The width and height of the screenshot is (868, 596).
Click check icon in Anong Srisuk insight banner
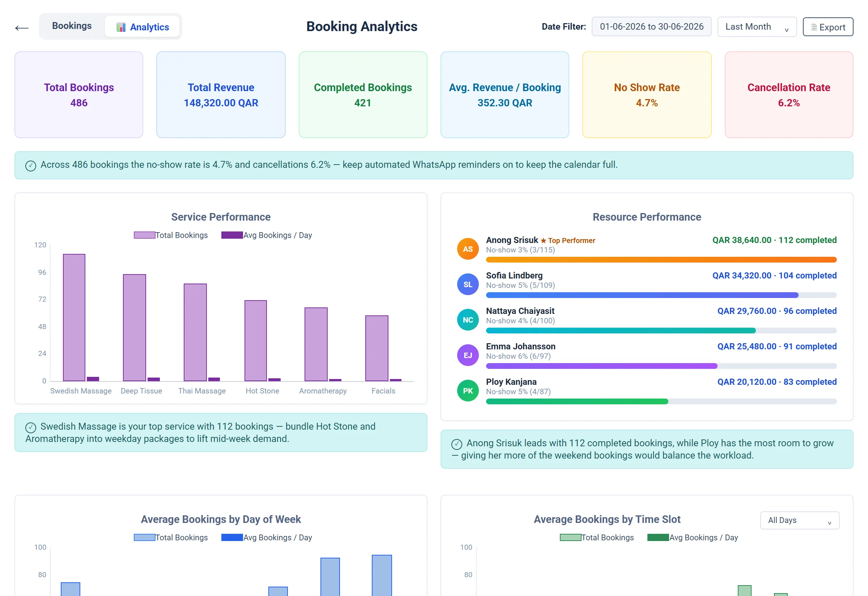(x=456, y=444)
